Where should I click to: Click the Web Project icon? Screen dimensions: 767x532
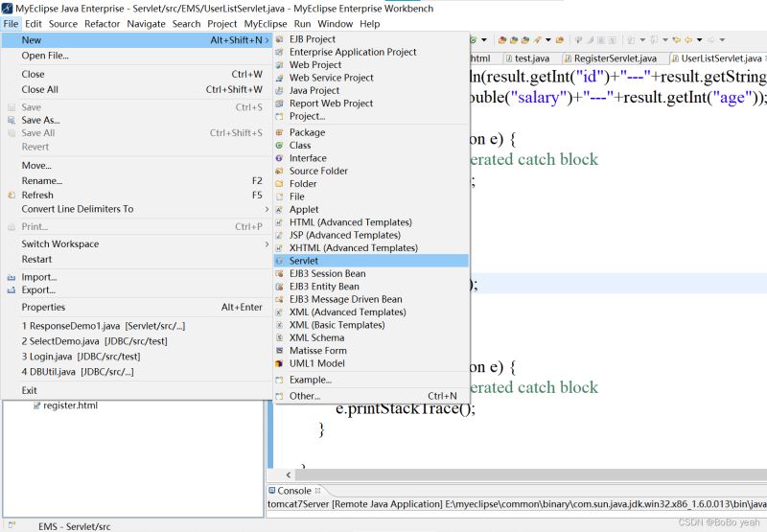tap(280, 65)
